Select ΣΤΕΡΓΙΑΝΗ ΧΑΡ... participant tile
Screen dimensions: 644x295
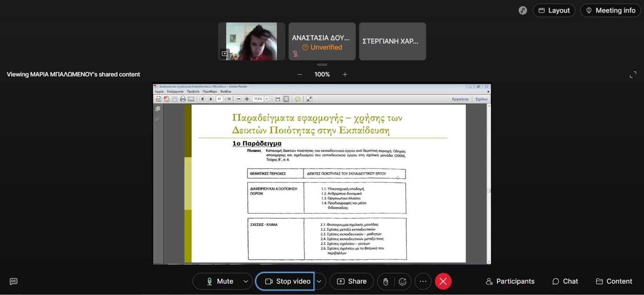pos(392,41)
